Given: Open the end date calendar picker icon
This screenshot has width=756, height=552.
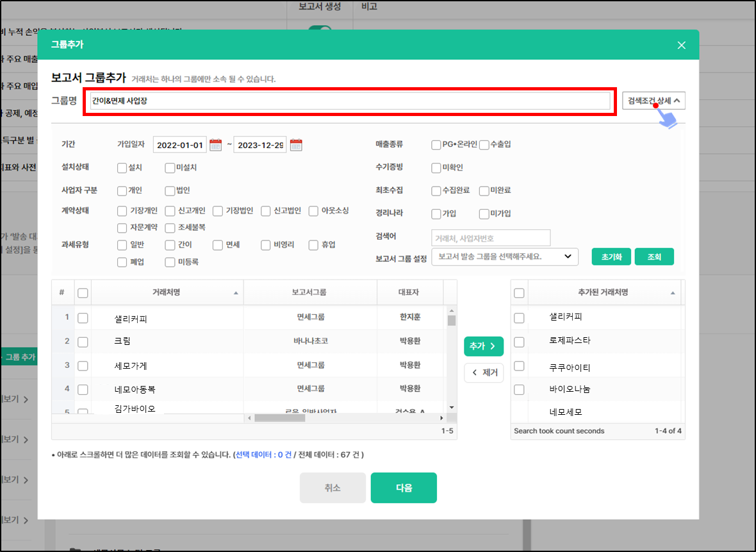Looking at the screenshot, I should pos(296,145).
